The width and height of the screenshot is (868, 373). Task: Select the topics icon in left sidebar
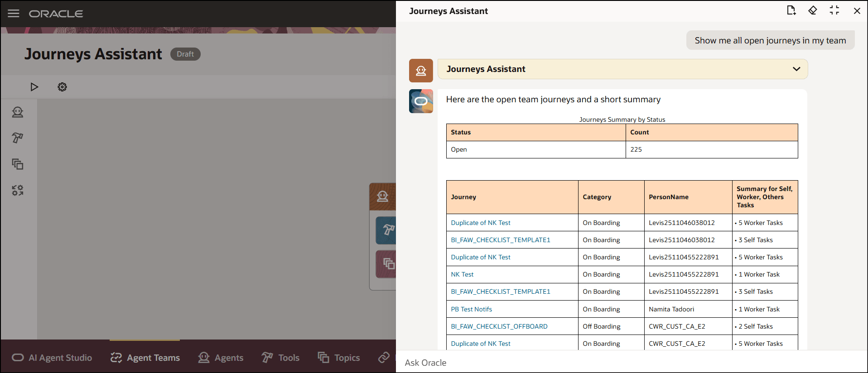[x=18, y=164]
